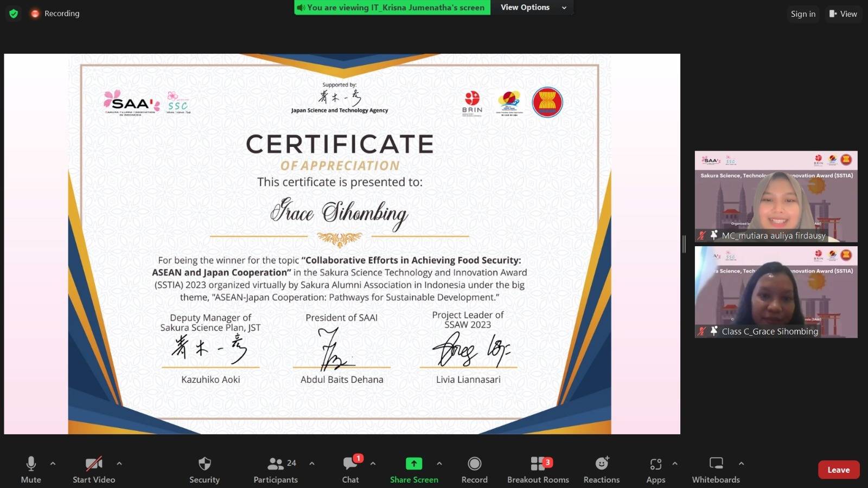The height and width of the screenshot is (488, 868).
Task: Select MC_mutiara auliya firdausy video thumbnail
Action: (776, 196)
